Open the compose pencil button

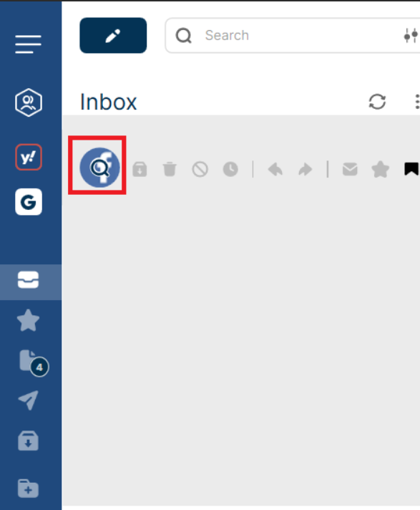[113, 35]
